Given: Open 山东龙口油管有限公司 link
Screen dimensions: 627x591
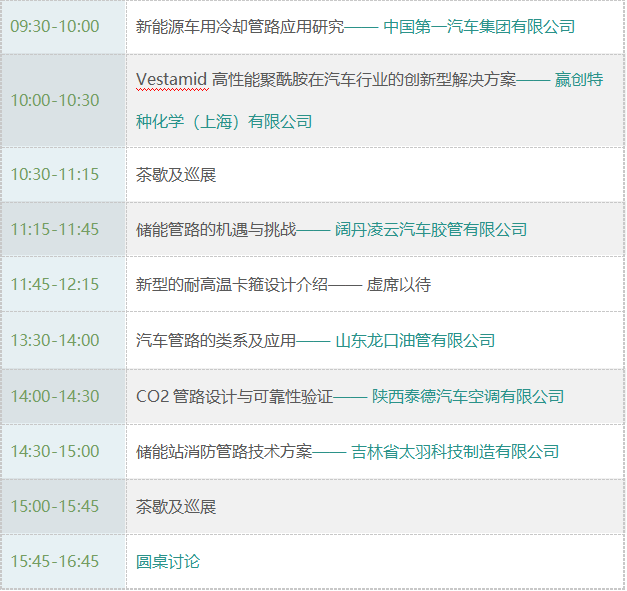Looking at the screenshot, I should coord(415,341).
